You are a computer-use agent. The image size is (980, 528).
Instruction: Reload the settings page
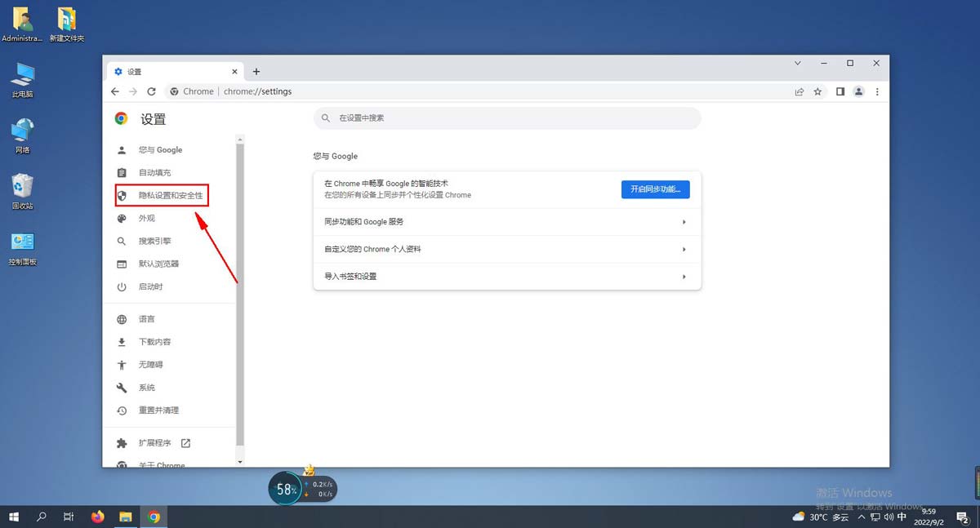pyautogui.click(x=151, y=91)
